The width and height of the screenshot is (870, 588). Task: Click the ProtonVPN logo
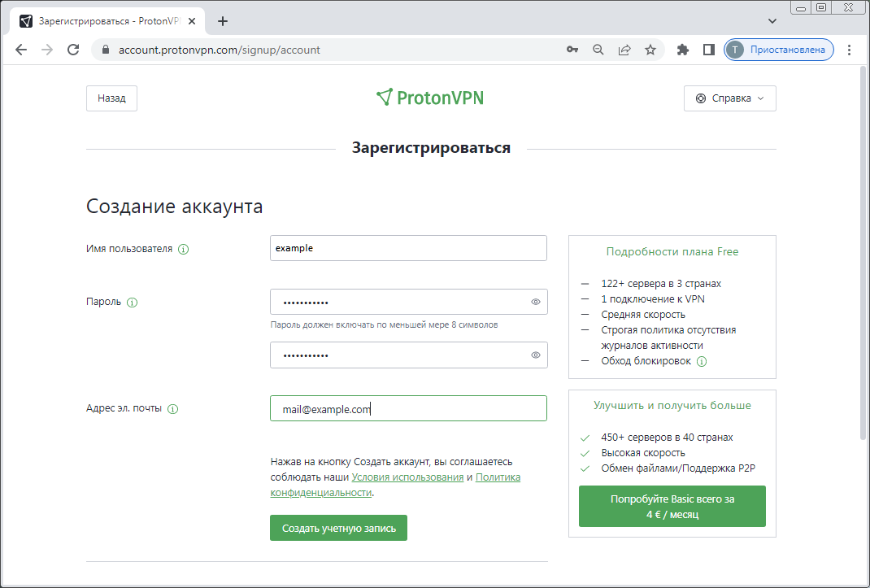point(429,97)
